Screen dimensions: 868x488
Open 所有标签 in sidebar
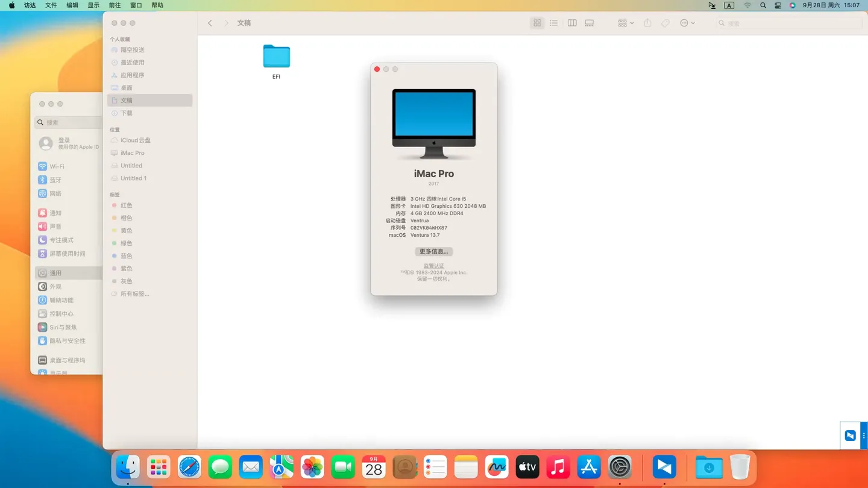(x=150, y=294)
